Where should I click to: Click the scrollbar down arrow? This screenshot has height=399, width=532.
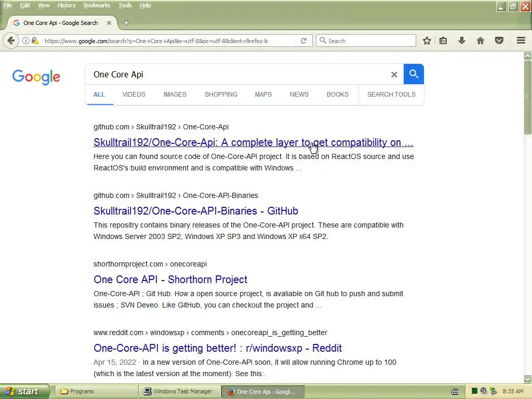(527, 379)
